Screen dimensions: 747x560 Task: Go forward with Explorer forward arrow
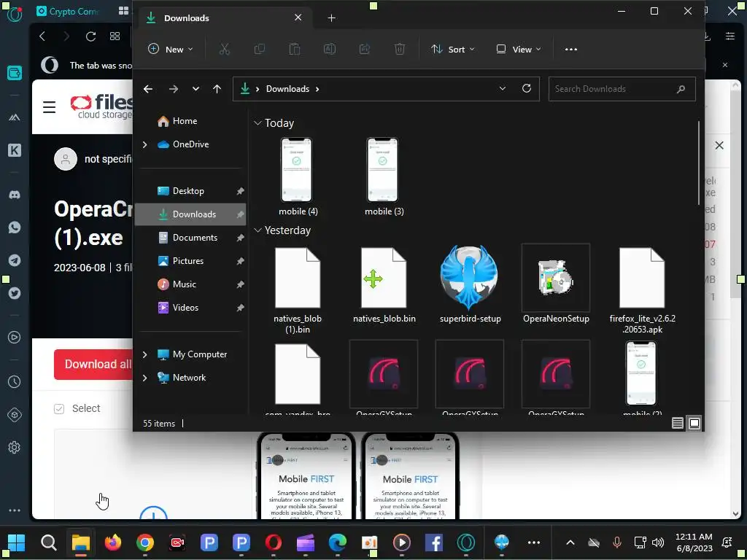click(174, 89)
